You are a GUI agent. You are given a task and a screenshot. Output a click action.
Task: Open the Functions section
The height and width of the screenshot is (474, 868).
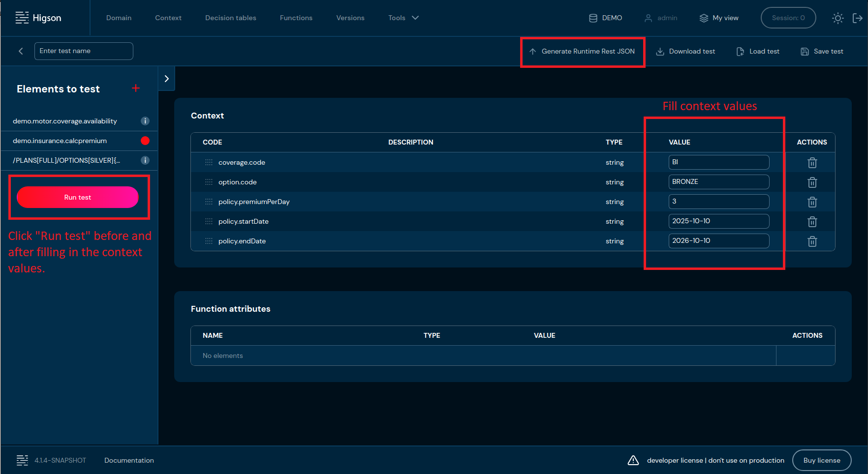(296, 18)
